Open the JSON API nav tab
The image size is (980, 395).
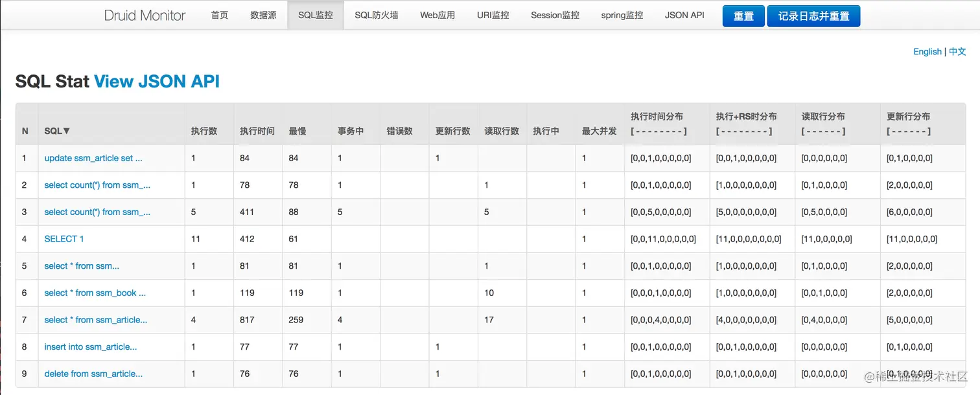pyautogui.click(x=684, y=15)
